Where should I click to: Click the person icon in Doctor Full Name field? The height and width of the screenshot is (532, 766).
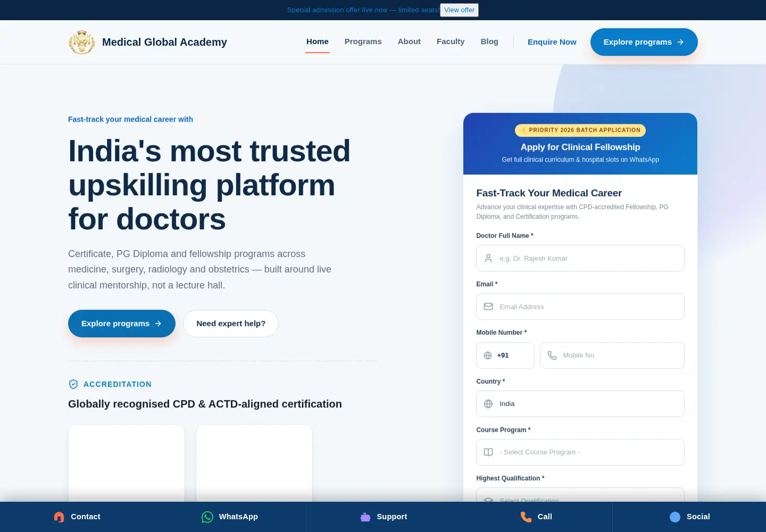coord(488,258)
